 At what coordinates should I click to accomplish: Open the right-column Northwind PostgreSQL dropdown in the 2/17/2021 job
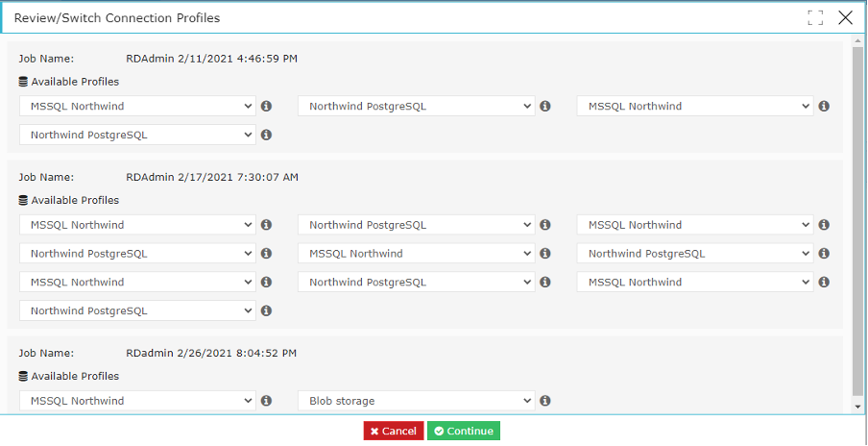point(695,253)
